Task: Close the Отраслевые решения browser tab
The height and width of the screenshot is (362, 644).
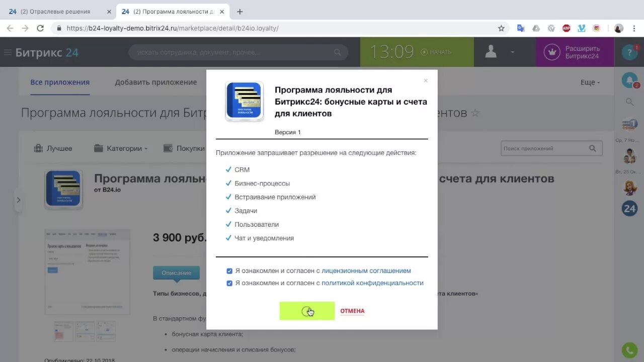Action: tap(109, 12)
